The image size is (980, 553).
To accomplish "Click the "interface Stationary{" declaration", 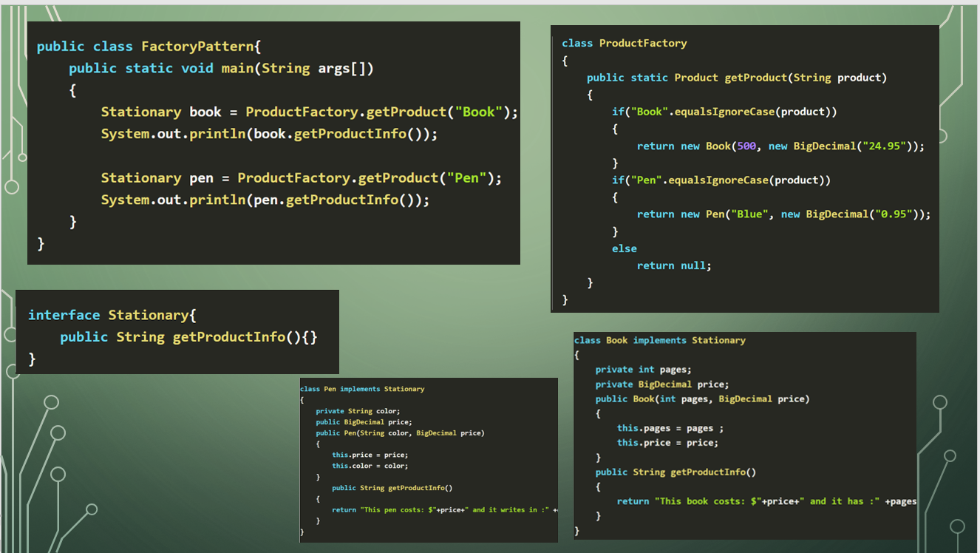I will tap(112, 315).
